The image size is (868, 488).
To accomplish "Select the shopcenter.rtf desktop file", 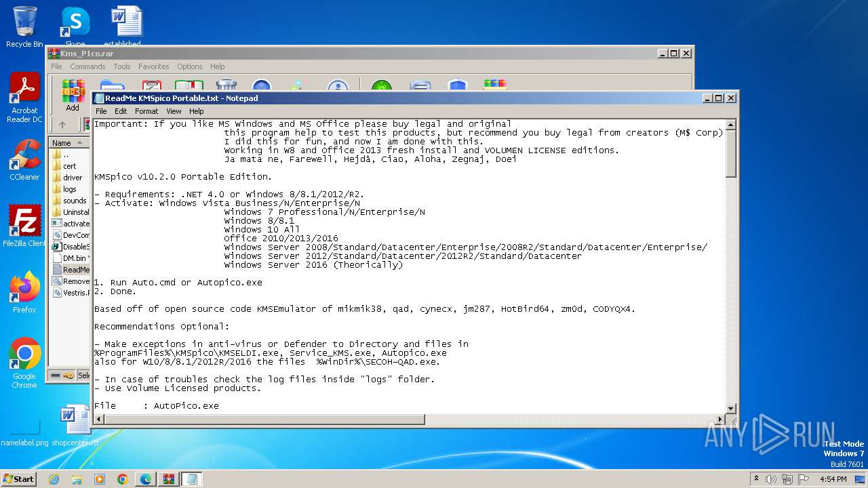I will (x=75, y=425).
